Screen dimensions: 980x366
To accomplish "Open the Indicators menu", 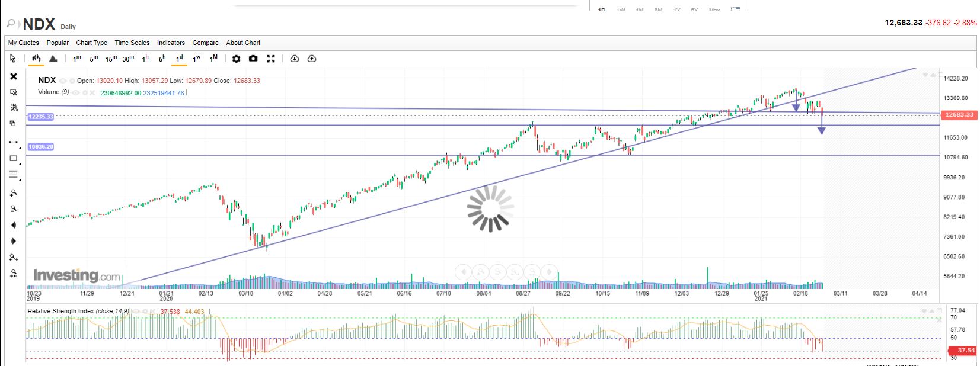I will pyautogui.click(x=171, y=43).
